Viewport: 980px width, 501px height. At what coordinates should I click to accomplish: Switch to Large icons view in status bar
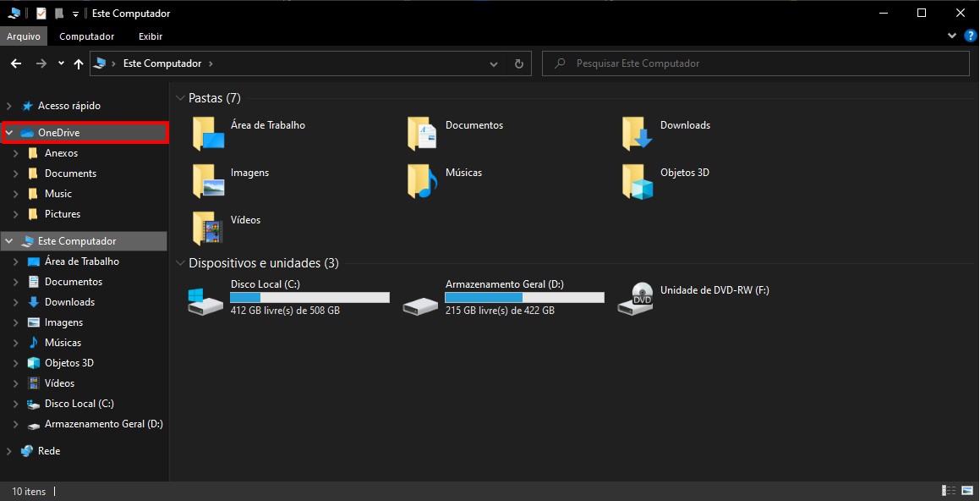(966, 490)
